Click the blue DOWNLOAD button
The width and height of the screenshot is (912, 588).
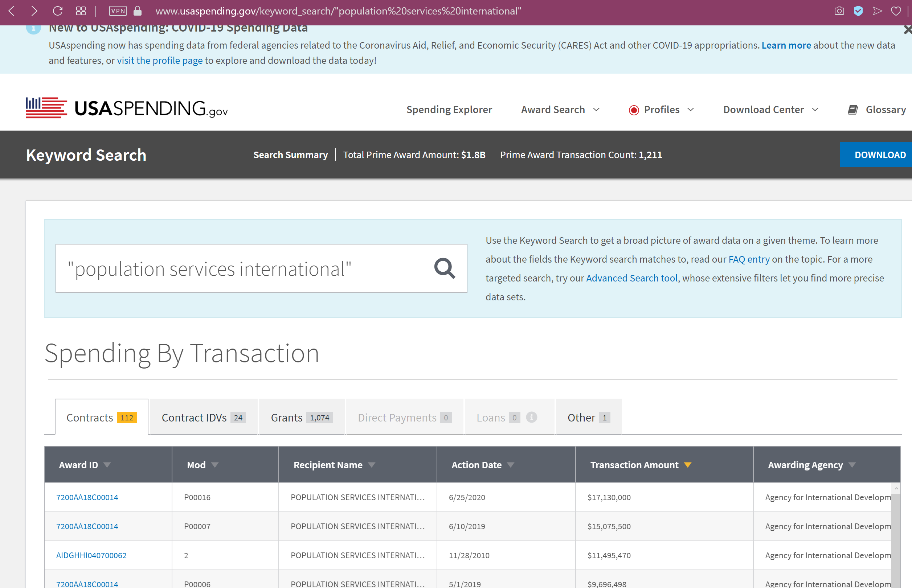tap(876, 155)
